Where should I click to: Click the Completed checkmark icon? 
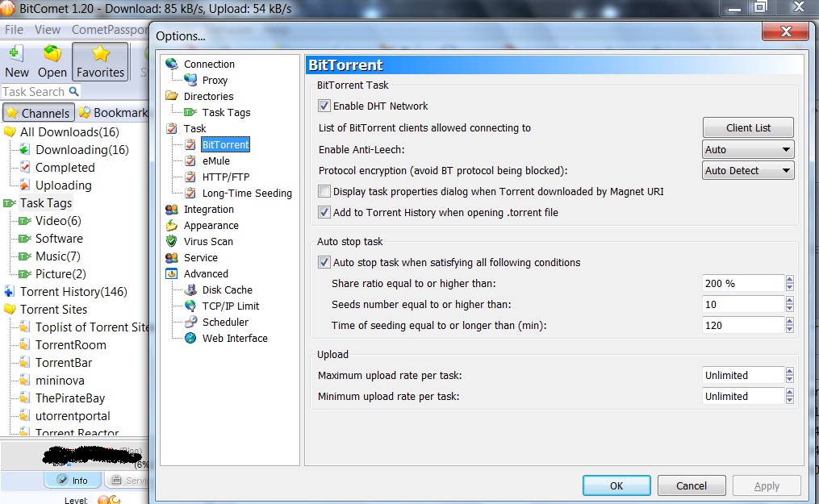(24, 167)
